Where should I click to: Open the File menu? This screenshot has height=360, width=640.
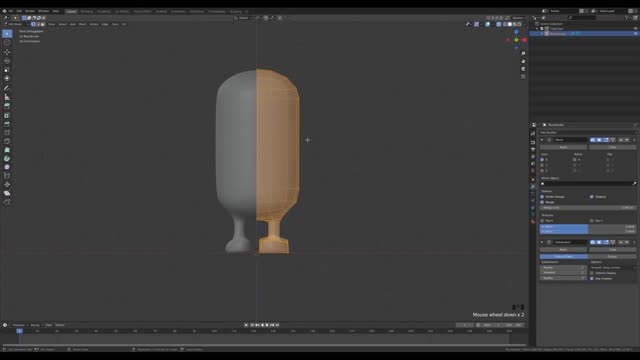(11, 11)
